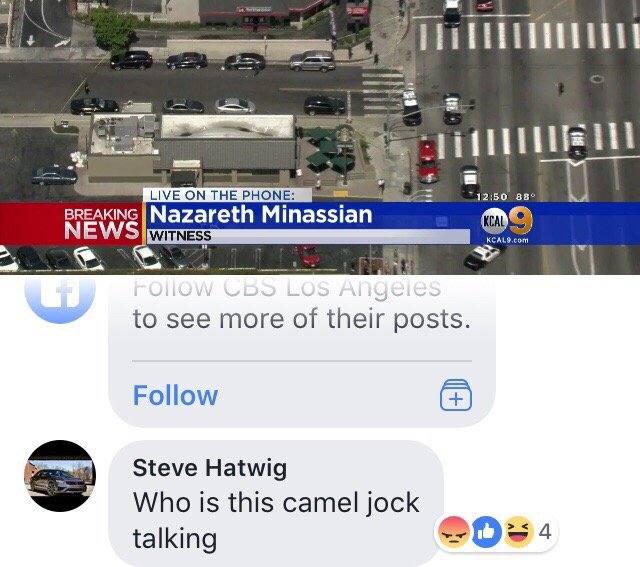The image size is (640, 567).
Task: Click the angry reaction emoji
Action: pyautogui.click(x=453, y=531)
